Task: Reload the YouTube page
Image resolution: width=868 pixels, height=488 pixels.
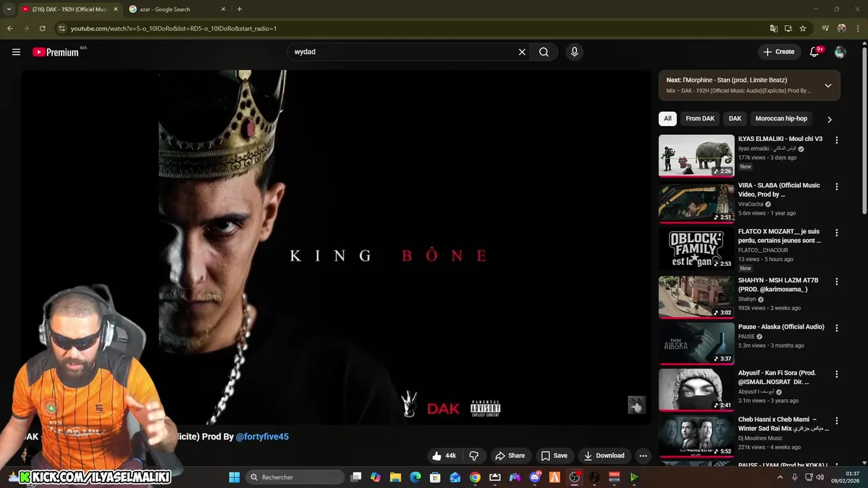Action: (42, 28)
